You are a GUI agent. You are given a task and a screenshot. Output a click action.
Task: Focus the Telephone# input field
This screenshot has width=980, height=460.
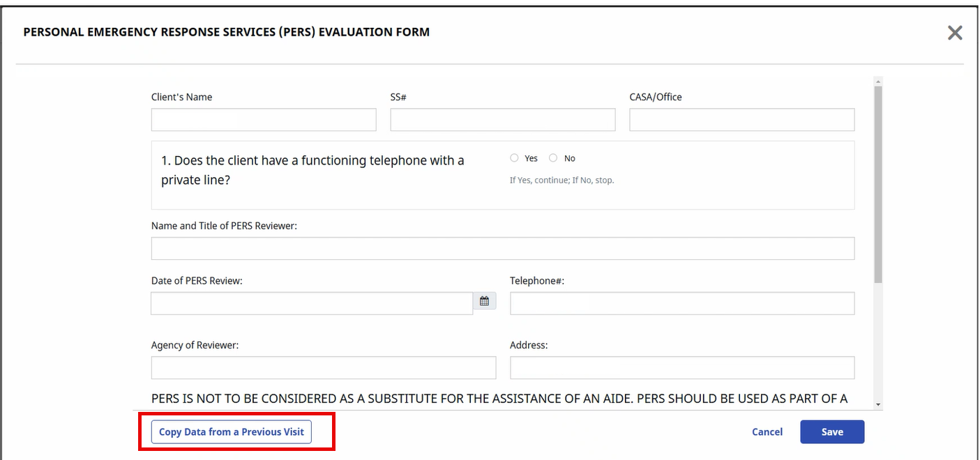point(681,303)
